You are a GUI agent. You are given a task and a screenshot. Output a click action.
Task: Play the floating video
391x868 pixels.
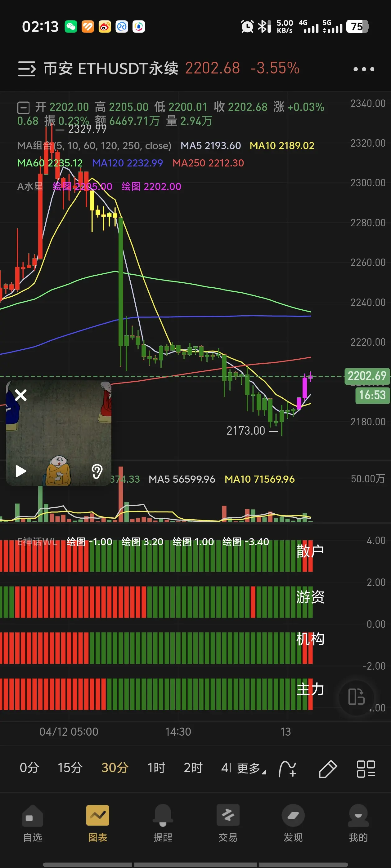point(20,471)
